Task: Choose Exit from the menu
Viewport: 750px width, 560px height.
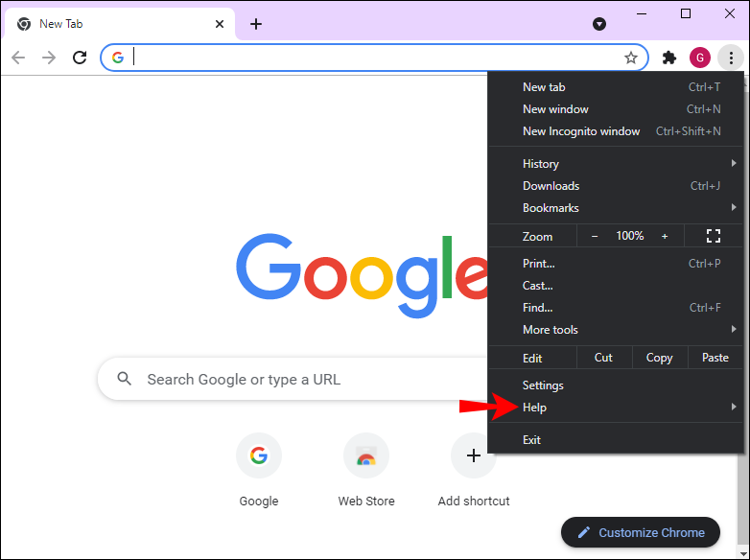Action: coord(616,440)
